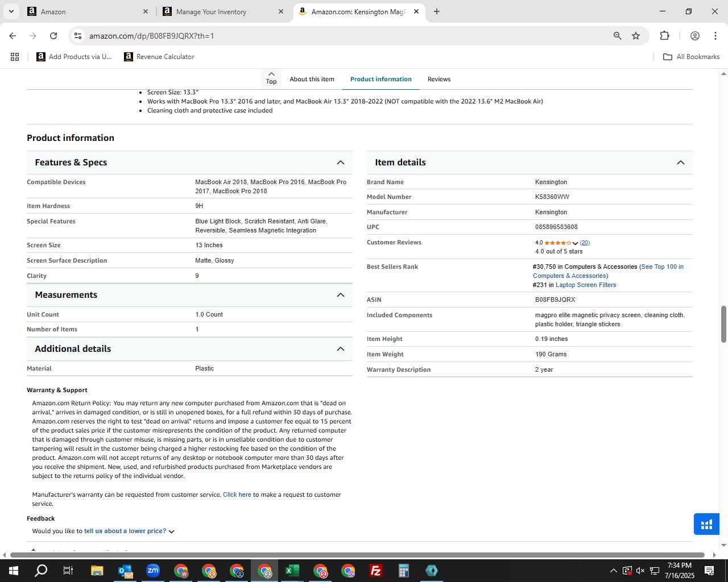728x582 pixels.
Task: Select the Product information nav tab
Action: (x=381, y=79)
